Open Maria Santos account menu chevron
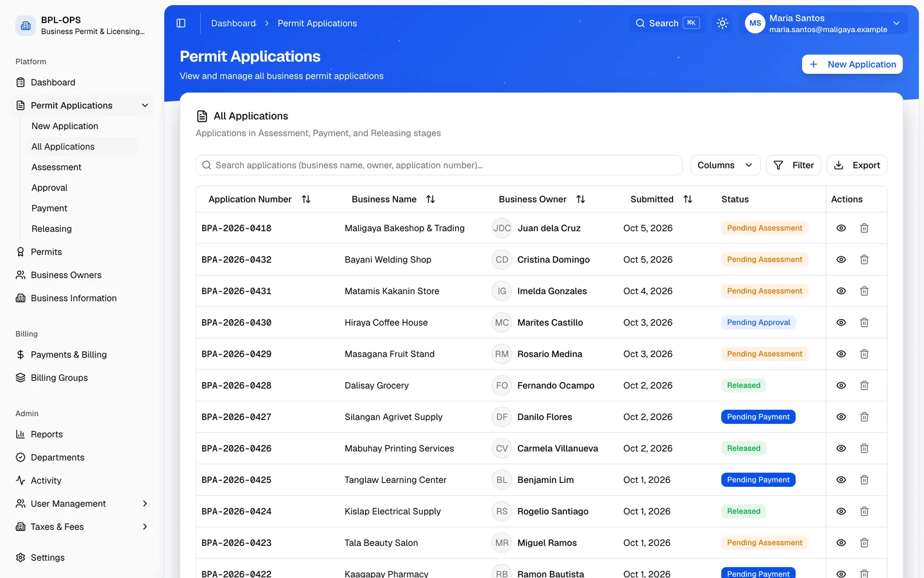The width and height of the screenshot is (924, 578). [896, 23]
